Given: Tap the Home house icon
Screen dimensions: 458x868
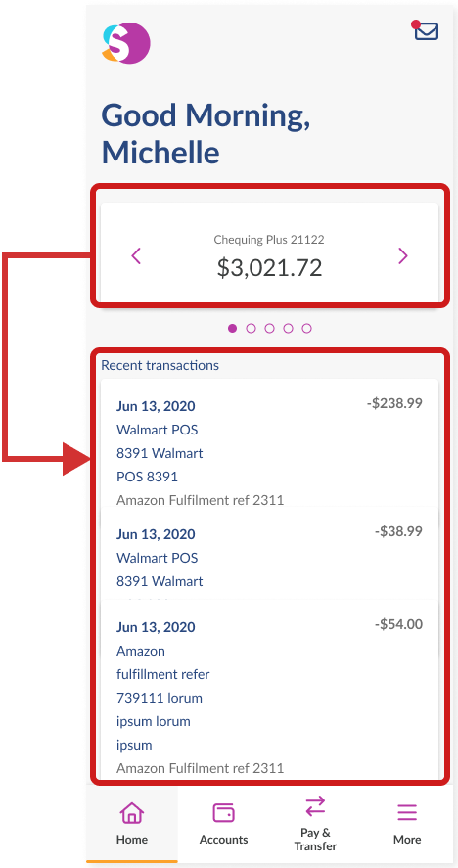Looking at the screenshot, I should click(132, 812).
